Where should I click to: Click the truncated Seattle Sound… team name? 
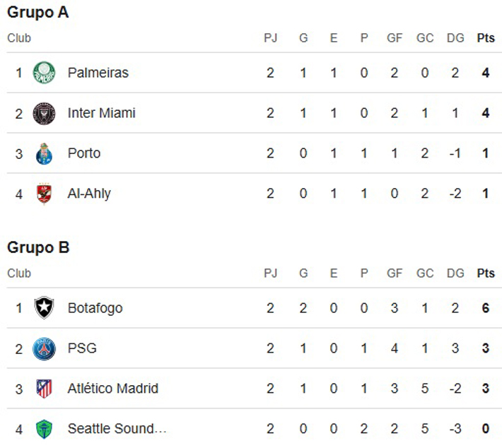click(x=117, y=429)
